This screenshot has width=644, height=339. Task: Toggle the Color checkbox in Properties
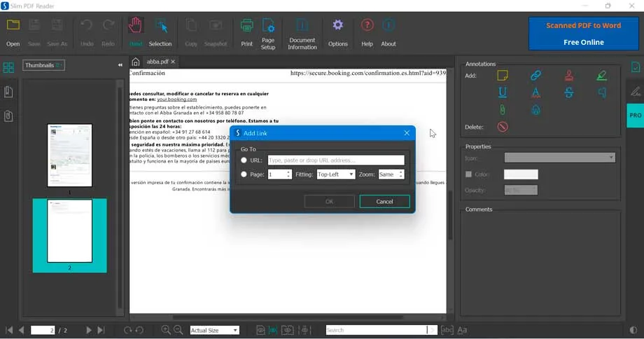click(x=469, y=174)
